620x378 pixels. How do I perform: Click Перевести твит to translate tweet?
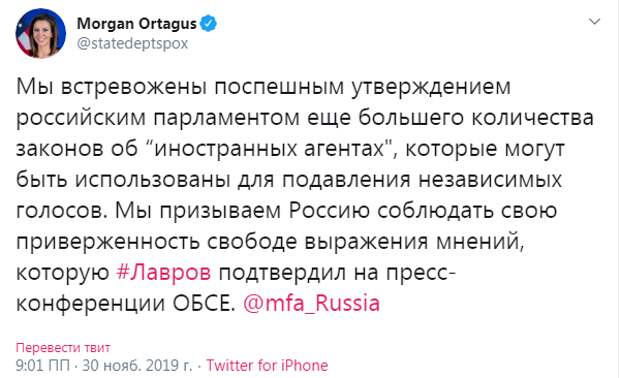coord(63,348)
